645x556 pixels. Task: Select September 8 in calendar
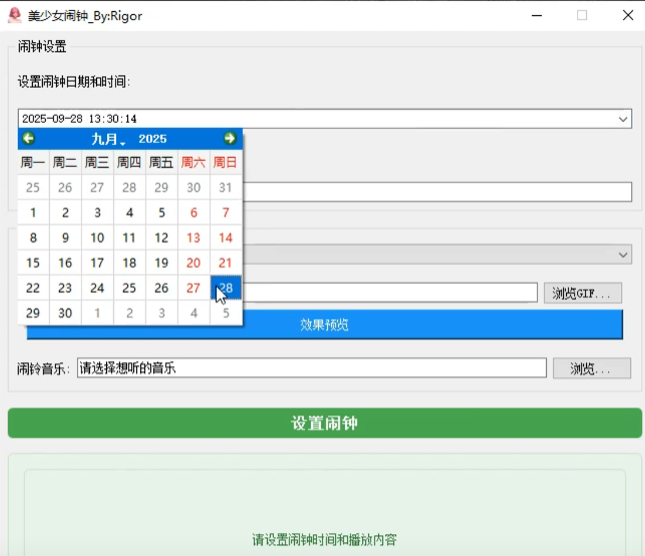(x=33, y=238)
